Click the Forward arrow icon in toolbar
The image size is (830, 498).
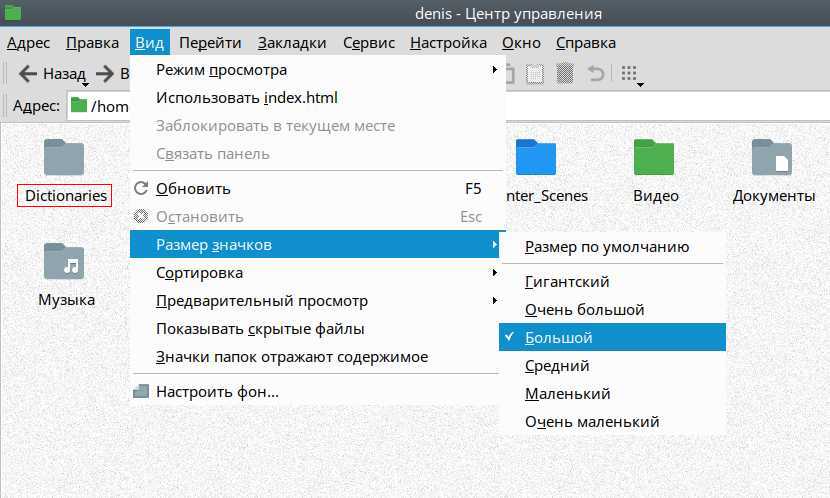(104, 74)
